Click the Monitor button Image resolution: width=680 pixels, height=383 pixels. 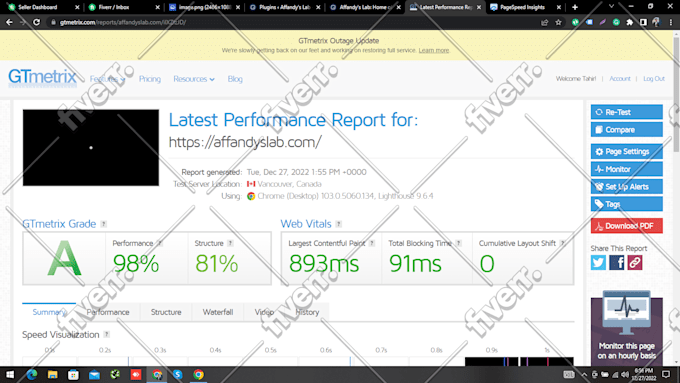[x=626, y=169]
